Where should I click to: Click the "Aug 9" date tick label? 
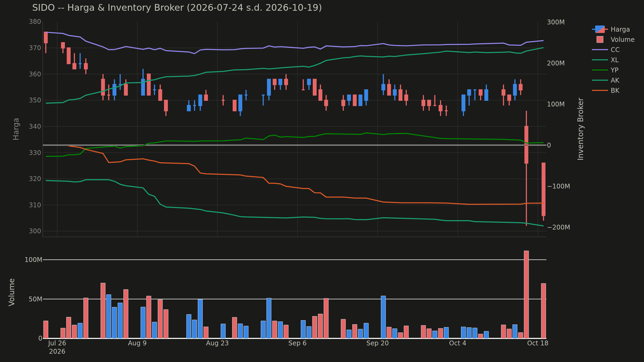(137, 343)
